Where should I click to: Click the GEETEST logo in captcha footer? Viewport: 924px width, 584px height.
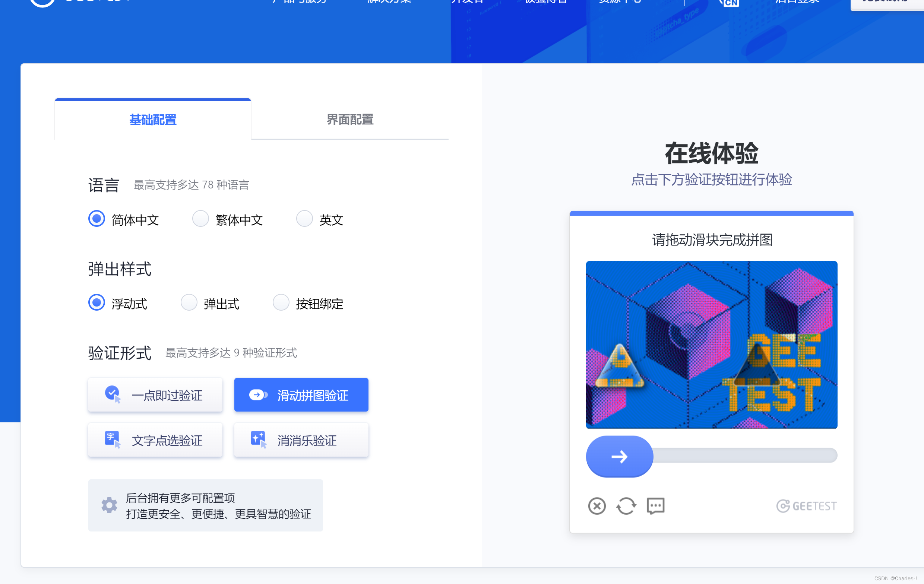coord(806,506)
